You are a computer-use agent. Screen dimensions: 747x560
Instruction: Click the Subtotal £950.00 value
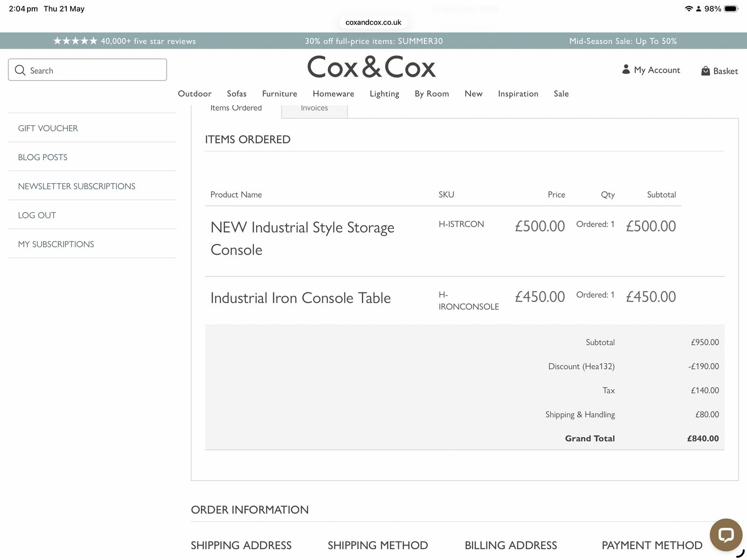705,342
